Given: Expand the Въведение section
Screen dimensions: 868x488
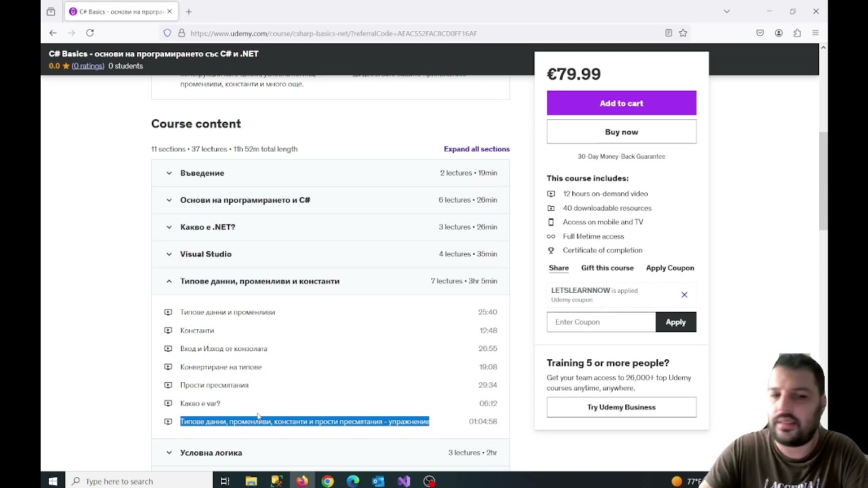Looking at the screenshot, I should point(330,173).
